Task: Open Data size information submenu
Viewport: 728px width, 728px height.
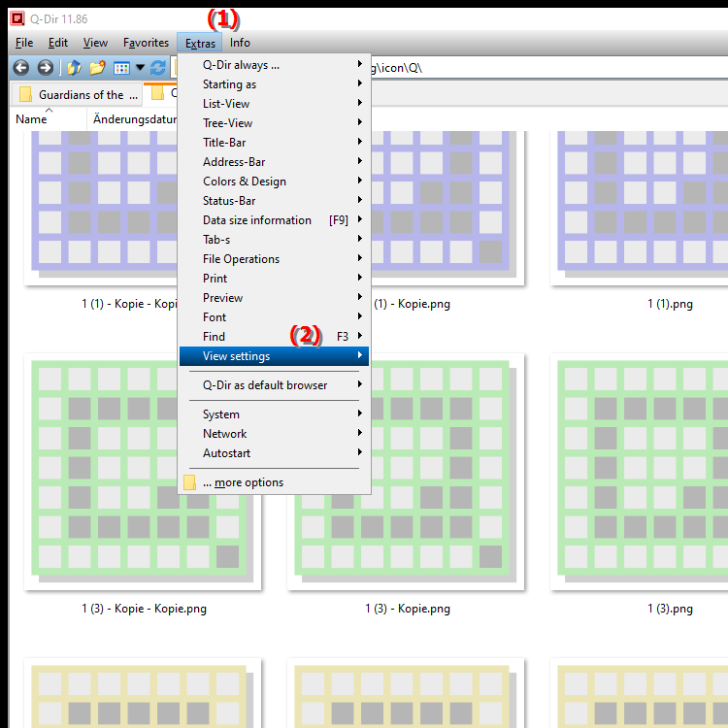Action: pos(274,220)
